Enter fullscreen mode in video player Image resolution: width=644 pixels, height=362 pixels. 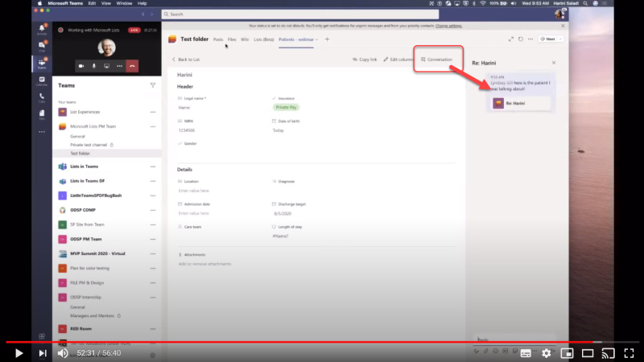(x=629, y=353)
